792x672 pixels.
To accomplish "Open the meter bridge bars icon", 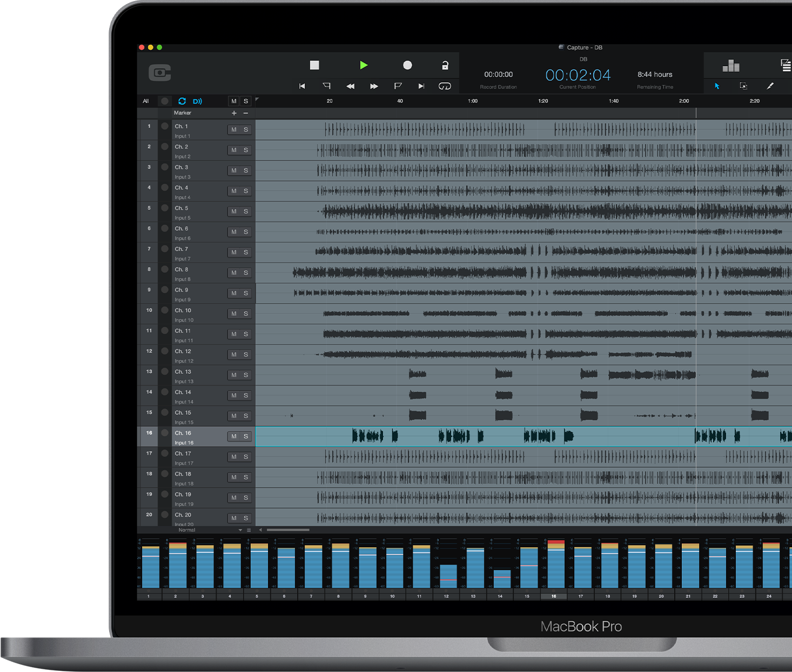I will click(731, 66).
